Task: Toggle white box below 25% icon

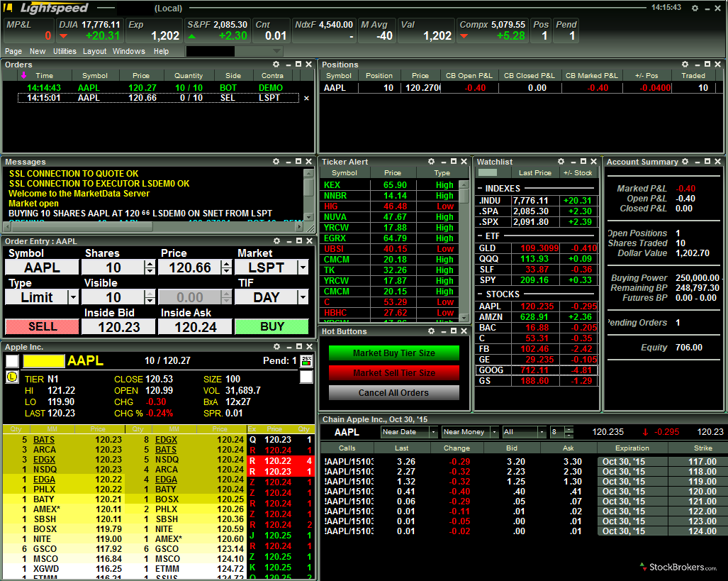Action: tap(306, 377)
